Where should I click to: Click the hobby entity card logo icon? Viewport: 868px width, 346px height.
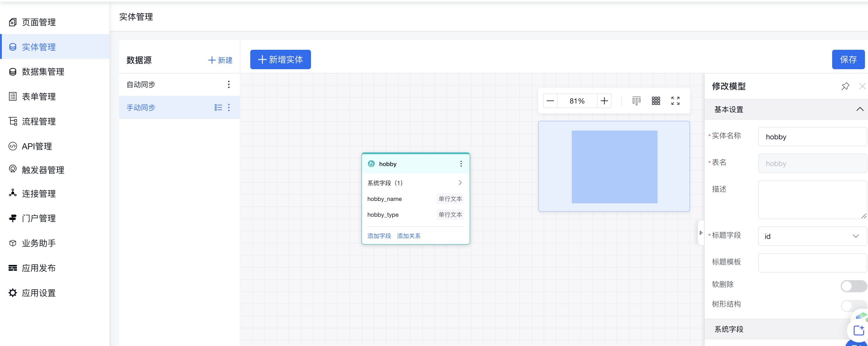pos(371,164)
